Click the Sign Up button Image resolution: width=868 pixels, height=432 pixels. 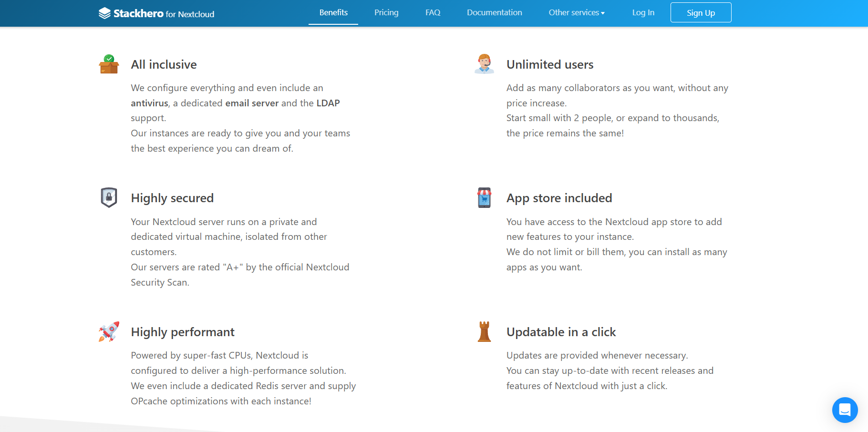click(x=701, y=13)
